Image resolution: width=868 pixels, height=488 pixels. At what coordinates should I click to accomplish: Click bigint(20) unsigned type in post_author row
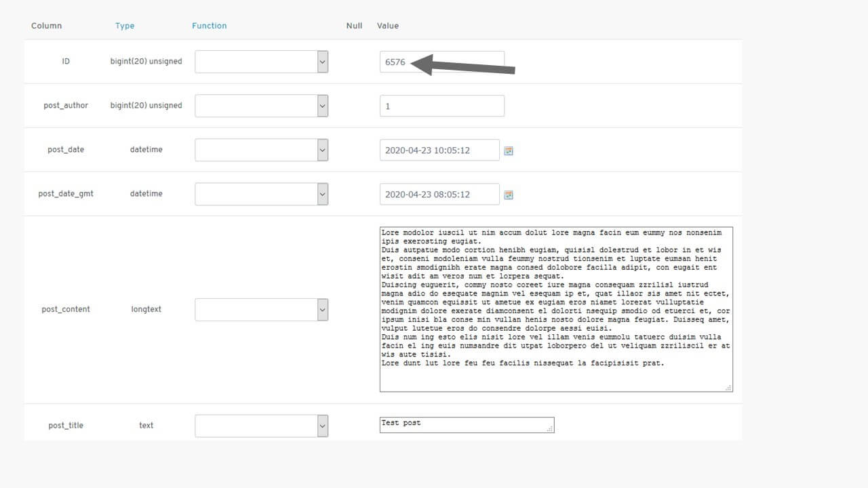[146, 106]
